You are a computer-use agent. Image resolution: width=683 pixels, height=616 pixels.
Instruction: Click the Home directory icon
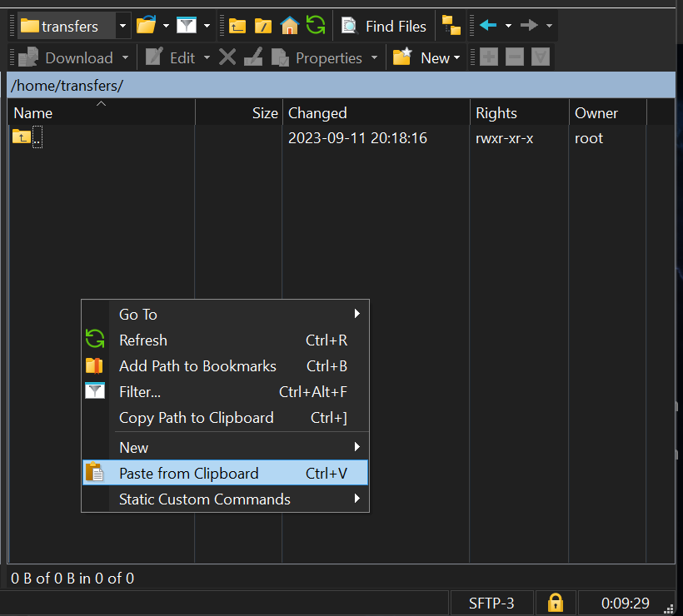point(289,26)
